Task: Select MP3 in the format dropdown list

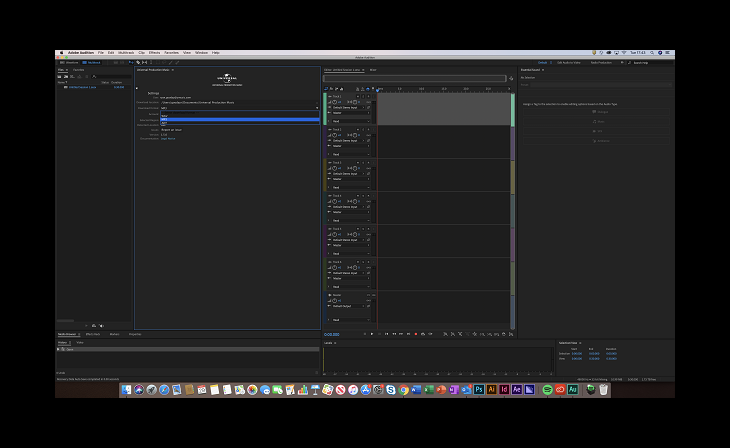Action: click(164, 119)
